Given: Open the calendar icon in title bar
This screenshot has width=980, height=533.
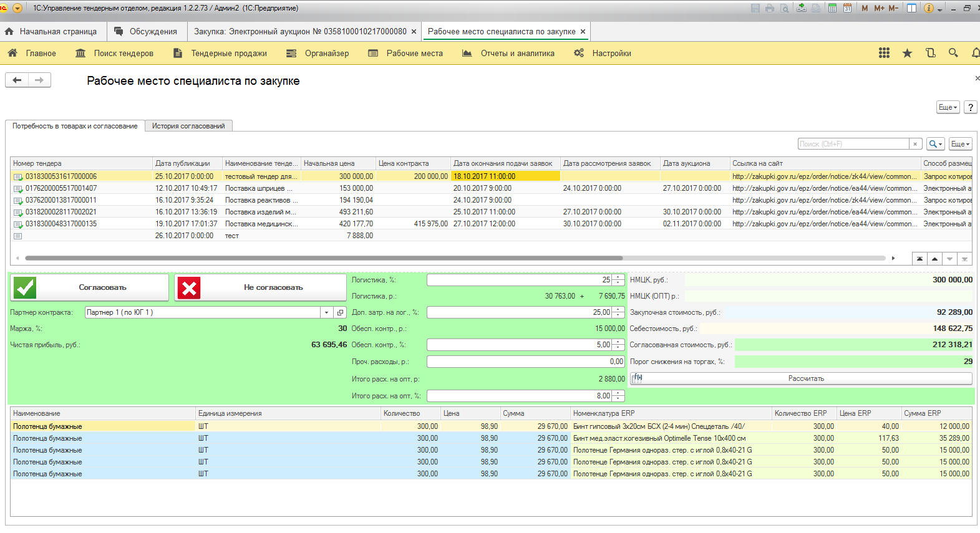Looking at the screenshot, I should pos(847,8).
